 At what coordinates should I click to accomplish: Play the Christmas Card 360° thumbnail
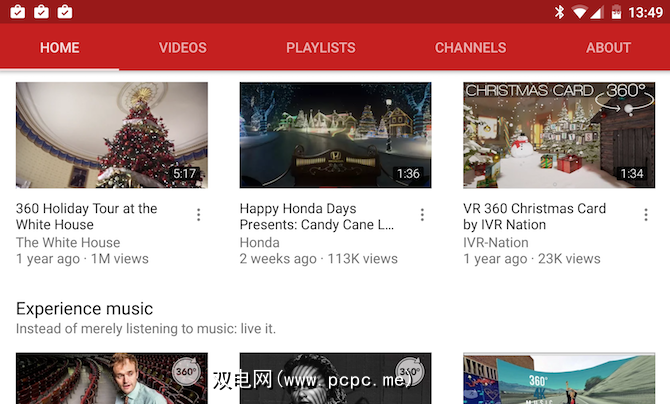[559, 135]
